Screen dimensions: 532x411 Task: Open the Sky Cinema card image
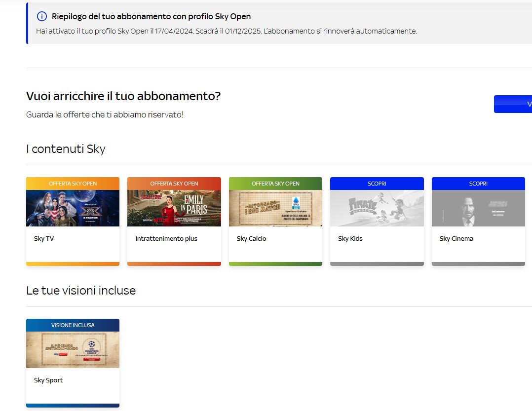tap(478, 208)
